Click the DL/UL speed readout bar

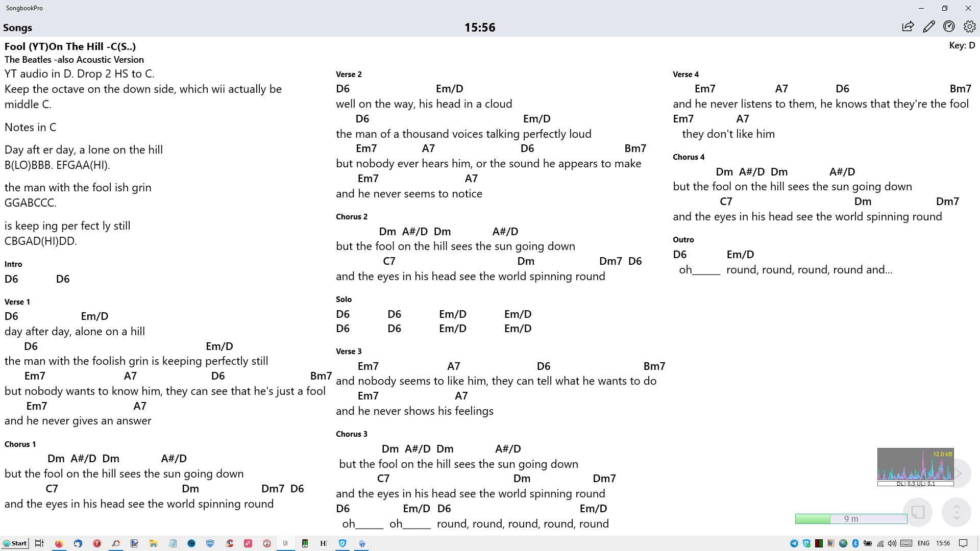915,484
